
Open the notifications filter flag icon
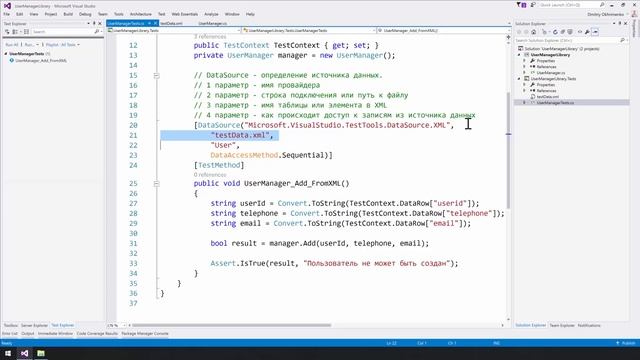coord(519,5)
